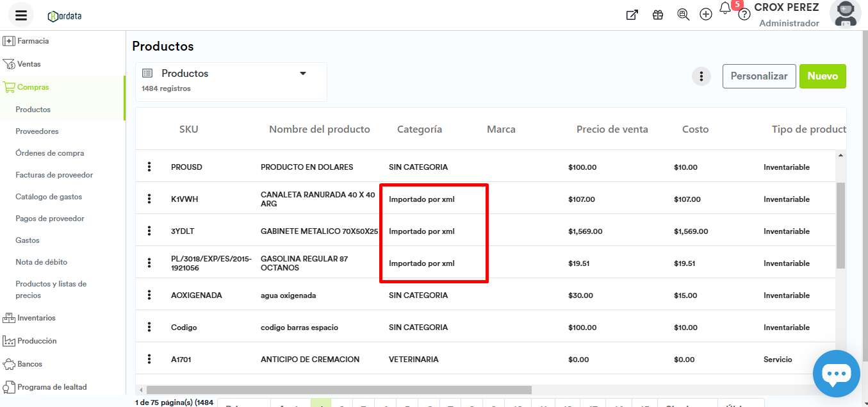Open Proveedores in the sidebar

pos(37,131)
